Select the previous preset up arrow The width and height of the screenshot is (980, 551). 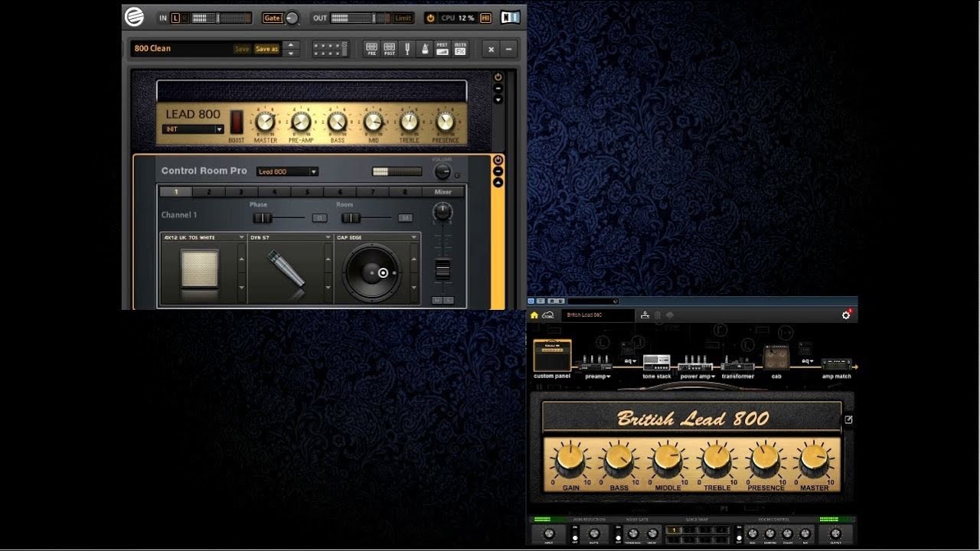[290, 45]
